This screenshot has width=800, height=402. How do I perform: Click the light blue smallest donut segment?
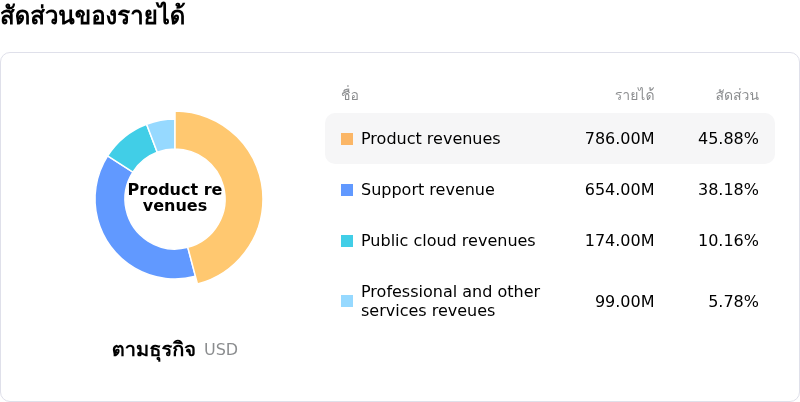[162, 134]
